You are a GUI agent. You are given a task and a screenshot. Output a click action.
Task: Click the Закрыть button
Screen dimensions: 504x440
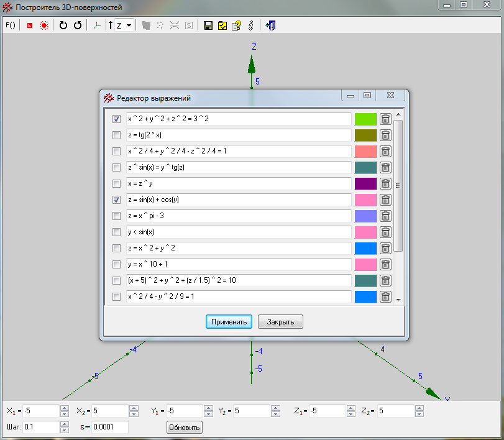280,322
